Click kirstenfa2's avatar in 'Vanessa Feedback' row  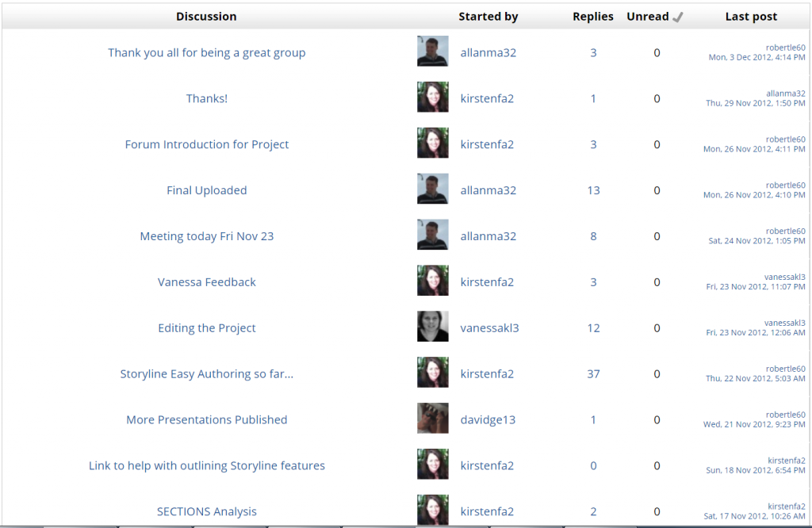(x=433, y=281)
